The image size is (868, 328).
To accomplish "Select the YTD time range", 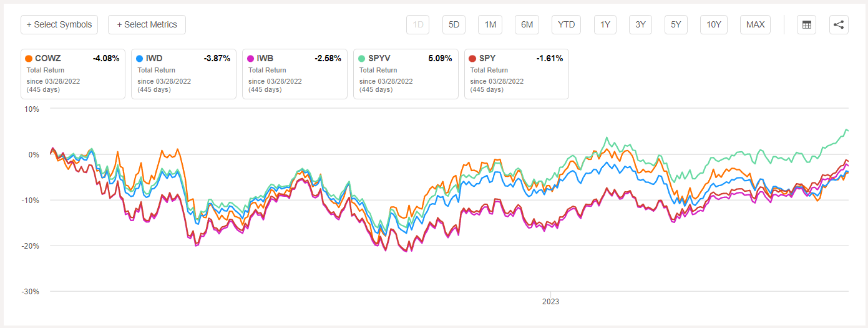I will click(x=567, y=25).
